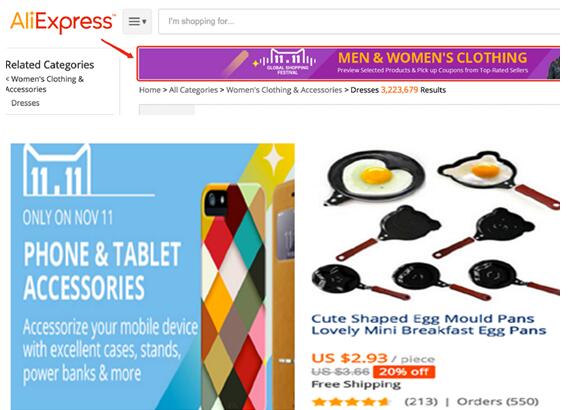Open the Men & Women's Clothing banner
Screen dimensions: 573x410
click(348, 63)
